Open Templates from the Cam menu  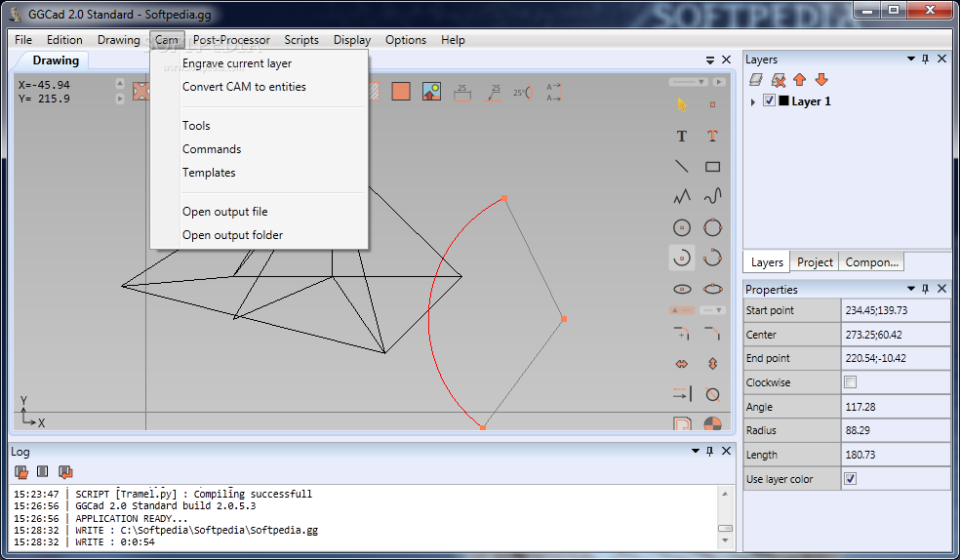(209, 172)
